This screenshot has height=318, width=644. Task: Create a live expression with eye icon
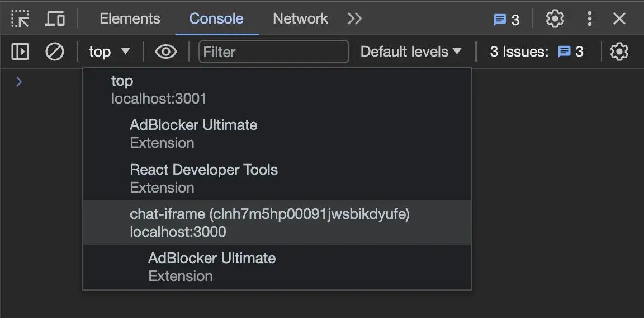point(166,52)
